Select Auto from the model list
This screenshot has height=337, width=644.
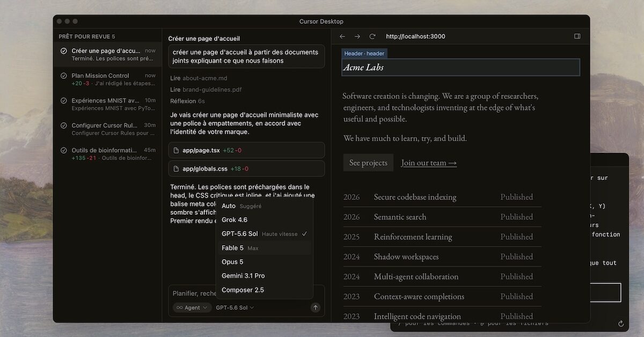click(265, 206)
